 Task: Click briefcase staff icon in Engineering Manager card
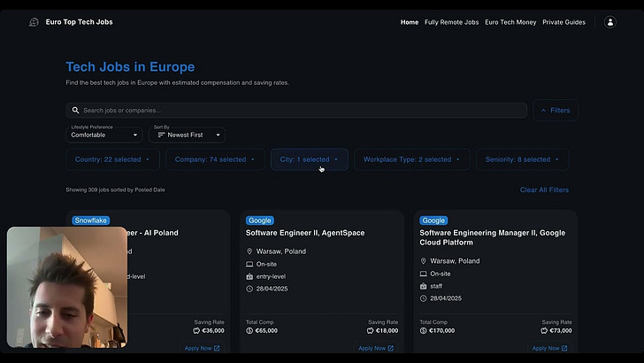click(x=423, y=286)
